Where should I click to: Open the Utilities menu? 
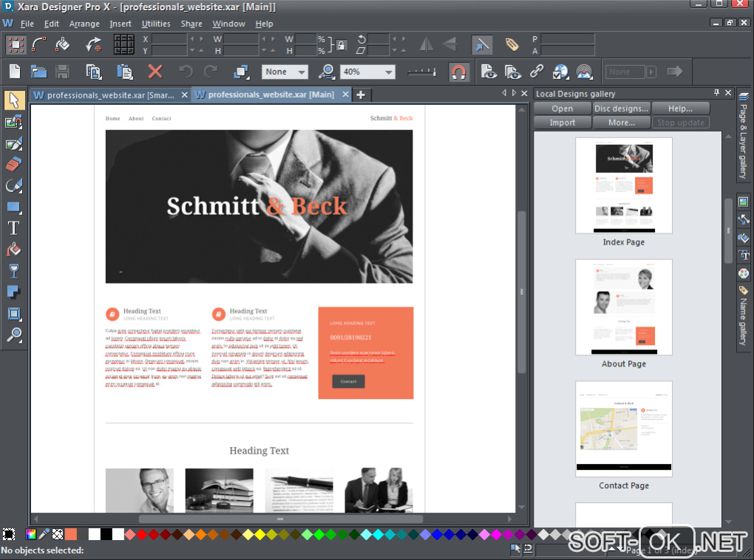(x=156, y=24)
